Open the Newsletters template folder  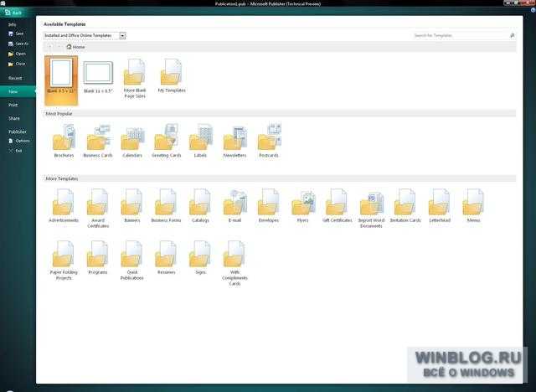[x=234, y=141]
